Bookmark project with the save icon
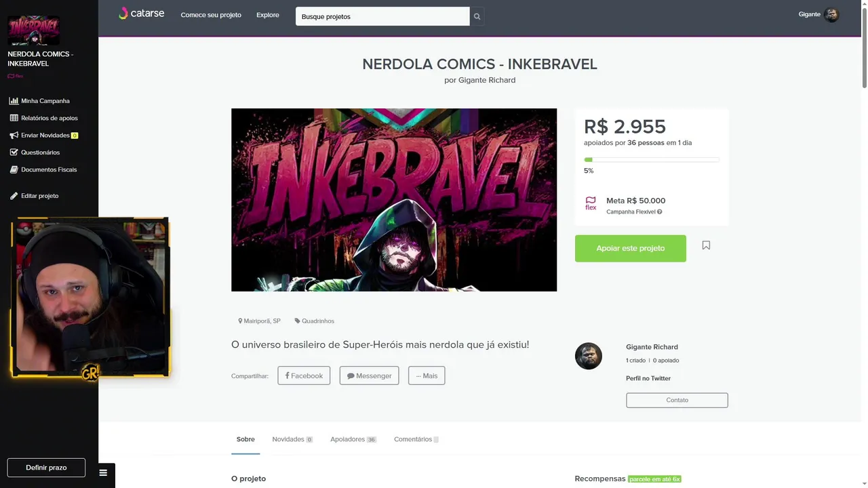Screen dimensions: 868x488 tap(706, 245)
